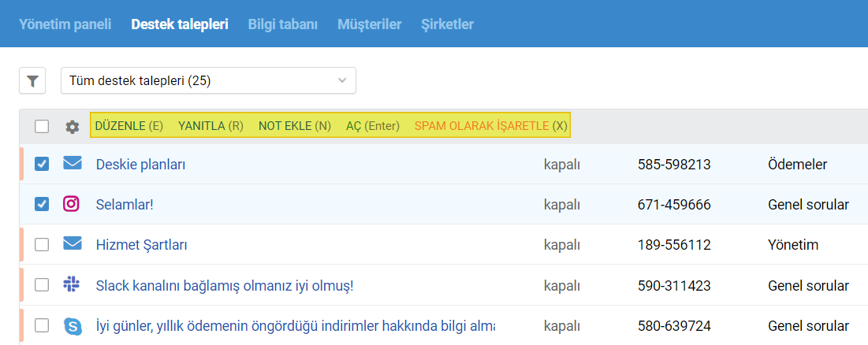Screen dimensions: 868x345
Task: Check the Slack kanalını ticket checkbox
Action: [42, 285]
